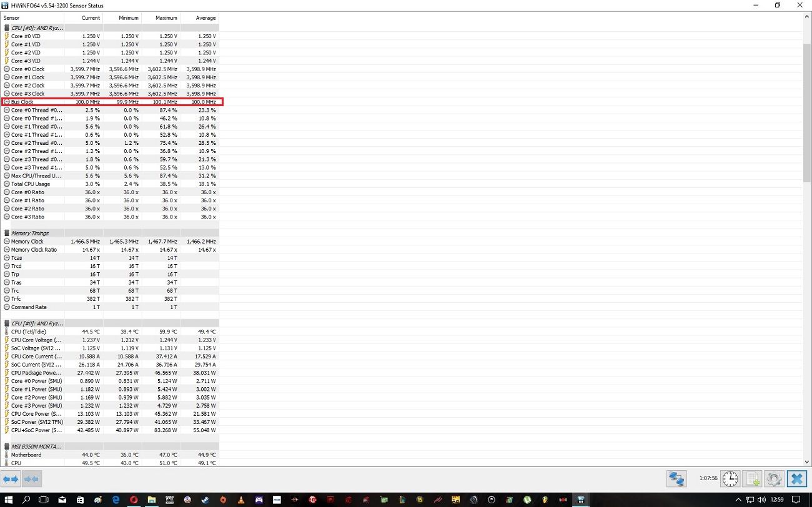The height and width of the screenshot is (507, 812).
Task: Open the volume control tray icon
Action: tap(761, 500)
